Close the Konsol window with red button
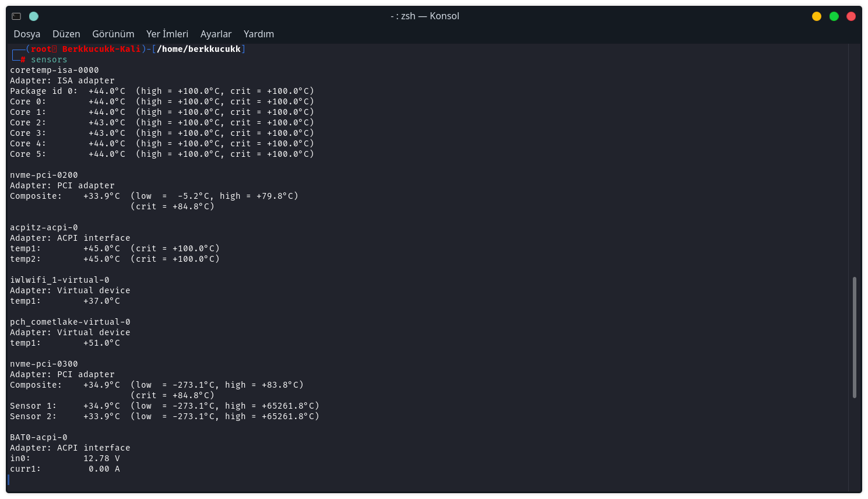The image size is (868, 499). pyautogui.click(x=851, y=16)
